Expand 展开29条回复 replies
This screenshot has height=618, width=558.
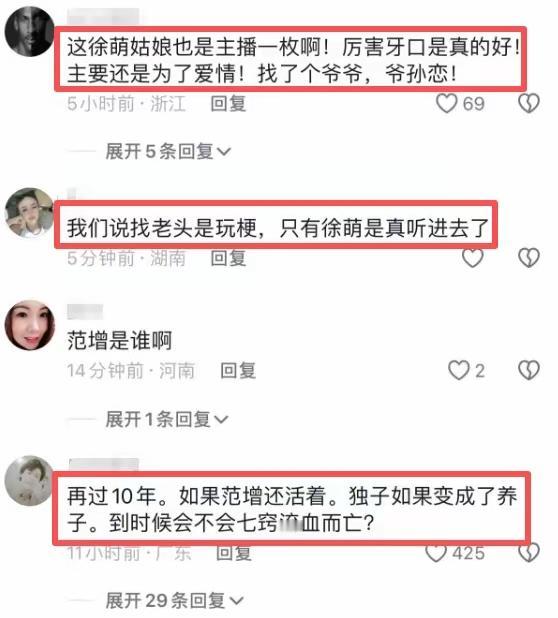174,601
